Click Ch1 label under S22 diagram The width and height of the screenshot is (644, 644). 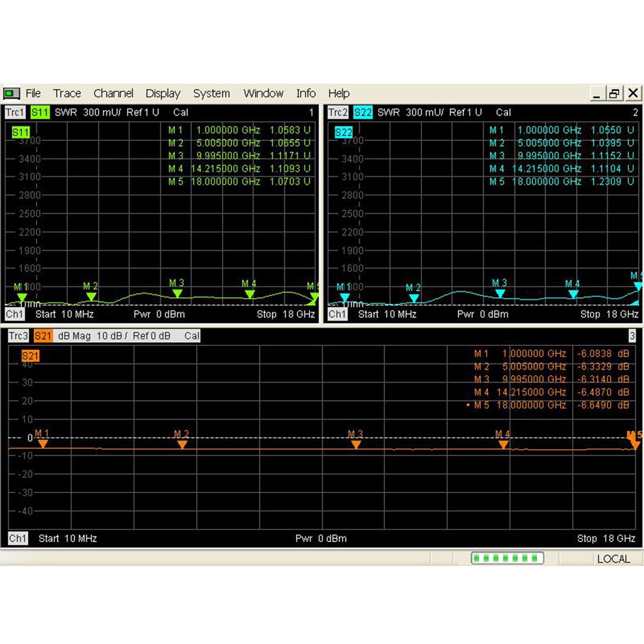coord(338,314)
